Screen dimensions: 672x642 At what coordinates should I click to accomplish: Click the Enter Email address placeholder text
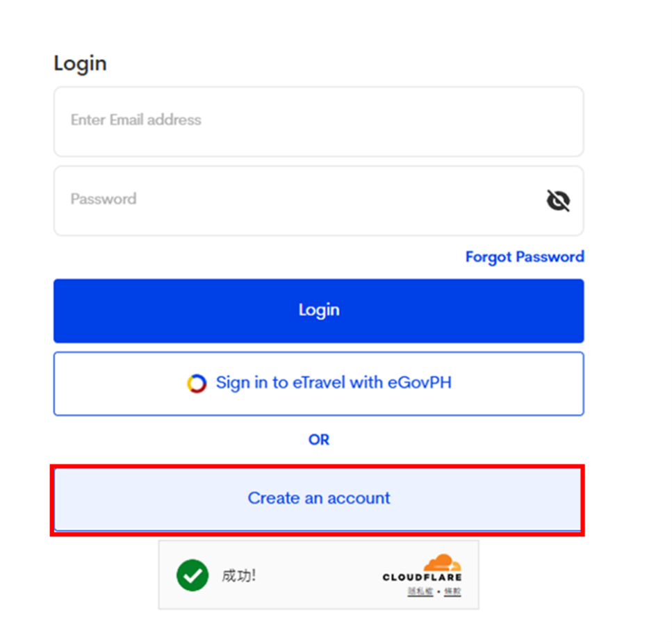[x=136, y=120]
